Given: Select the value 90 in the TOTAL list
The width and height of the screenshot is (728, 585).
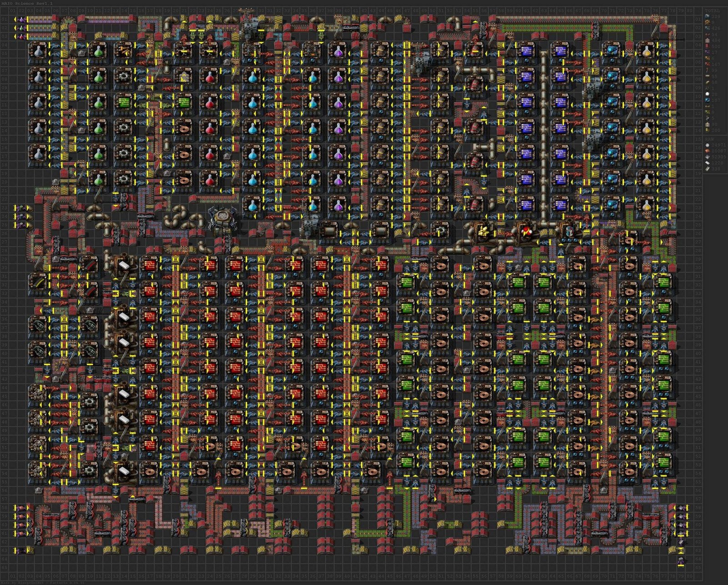Looking at the screenshot, I should click(714, 124).
